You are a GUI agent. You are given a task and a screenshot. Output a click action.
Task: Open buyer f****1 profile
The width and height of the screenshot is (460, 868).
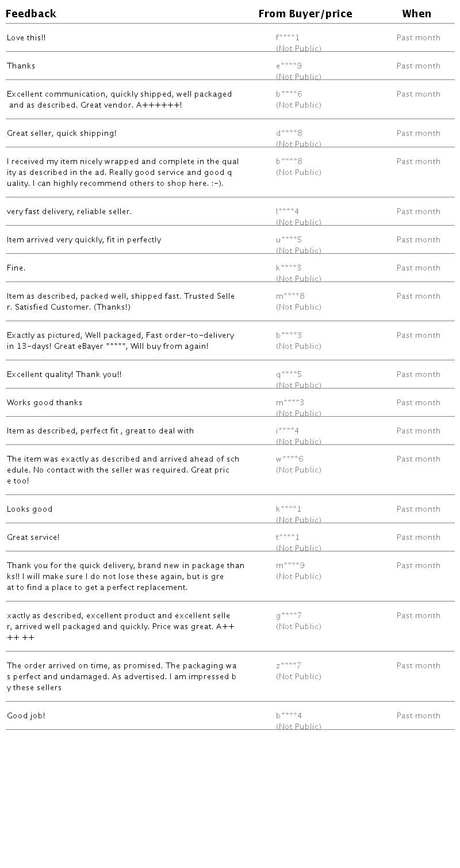click(x=287, y=38)
